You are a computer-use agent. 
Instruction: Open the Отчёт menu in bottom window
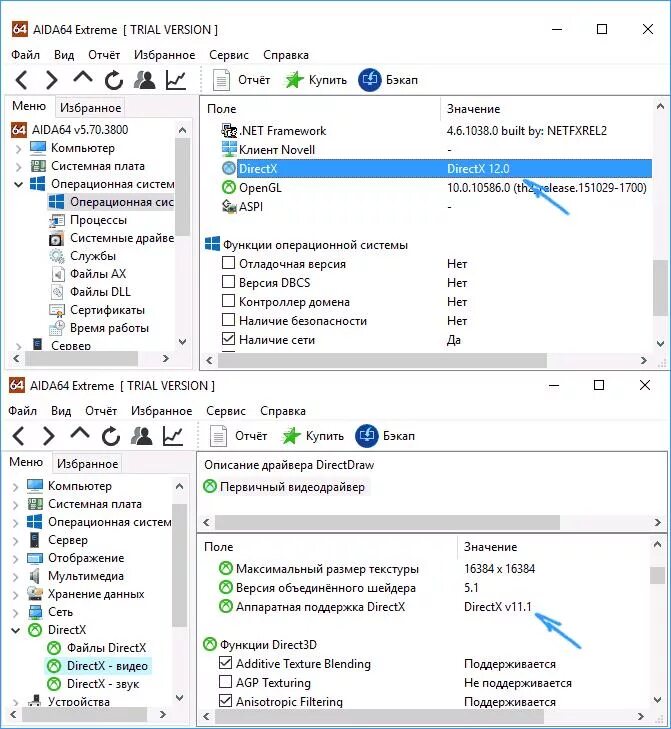point(101,411)
